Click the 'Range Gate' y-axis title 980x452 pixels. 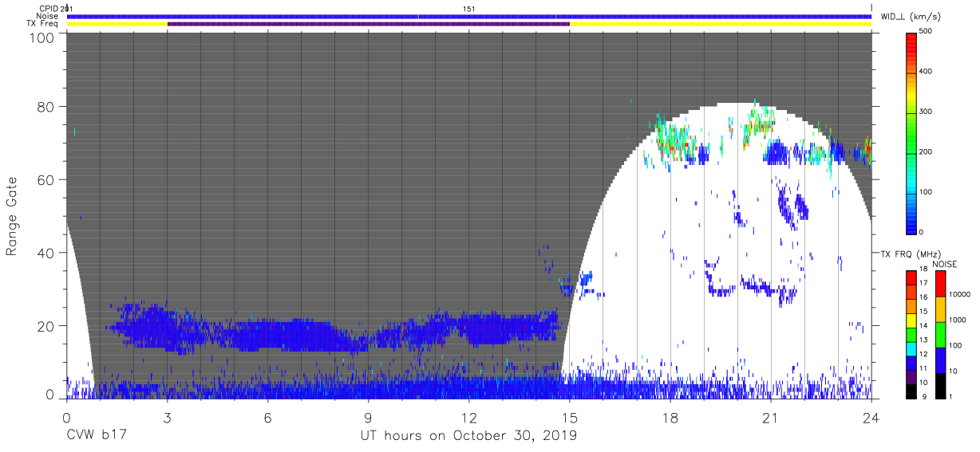coord(11,216)
